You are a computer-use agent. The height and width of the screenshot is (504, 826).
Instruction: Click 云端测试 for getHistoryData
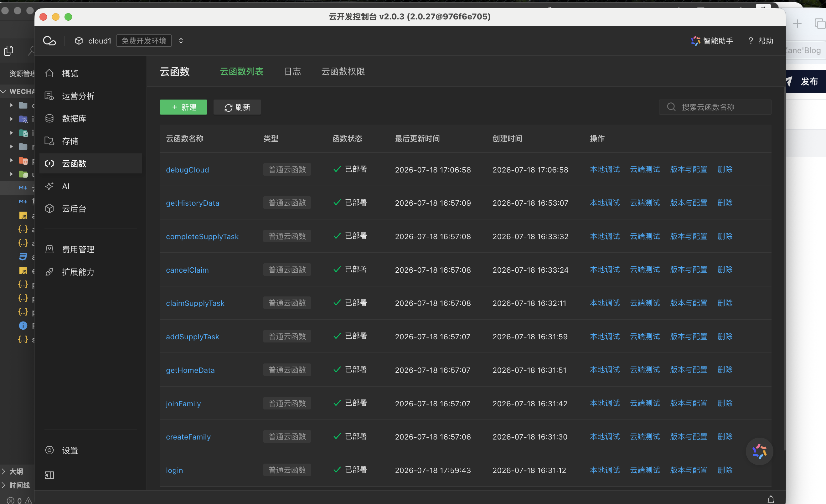(x=645, y=203)
